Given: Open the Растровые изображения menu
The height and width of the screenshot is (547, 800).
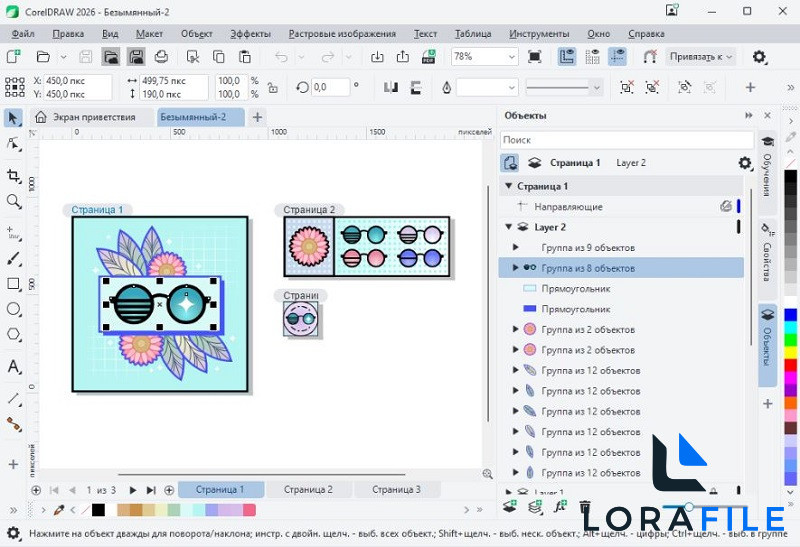Looking at the screenshot, I should tap(342, 34).
